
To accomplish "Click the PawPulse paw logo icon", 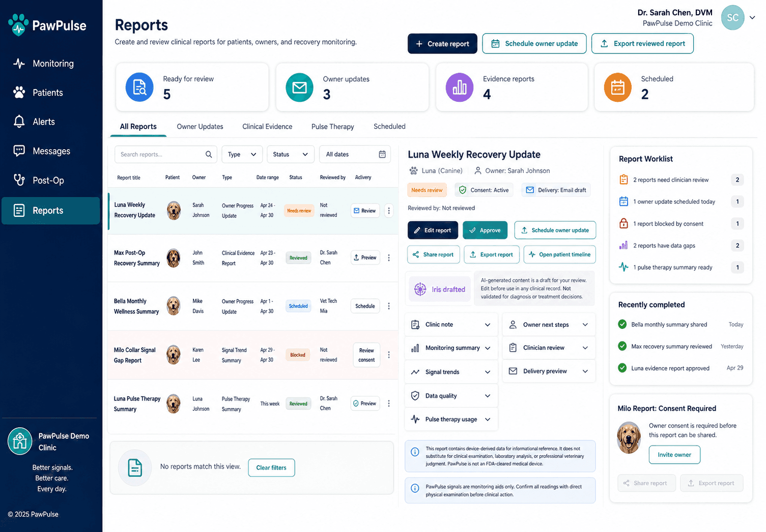I will click(18, 25).
